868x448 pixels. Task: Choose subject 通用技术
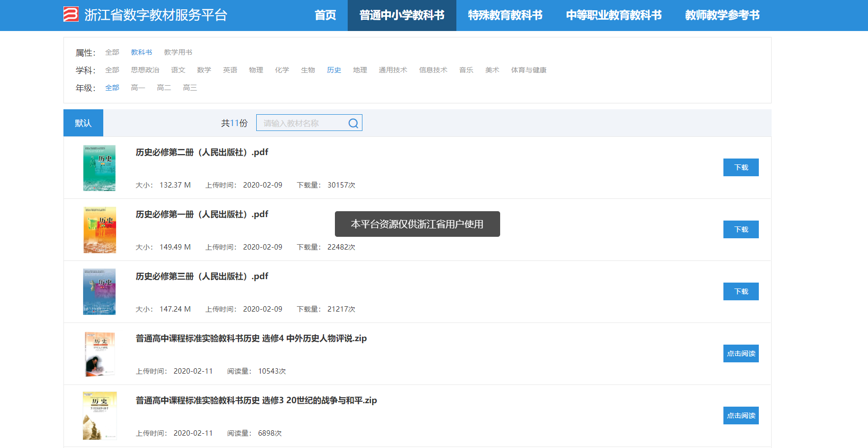pos(393,70)
